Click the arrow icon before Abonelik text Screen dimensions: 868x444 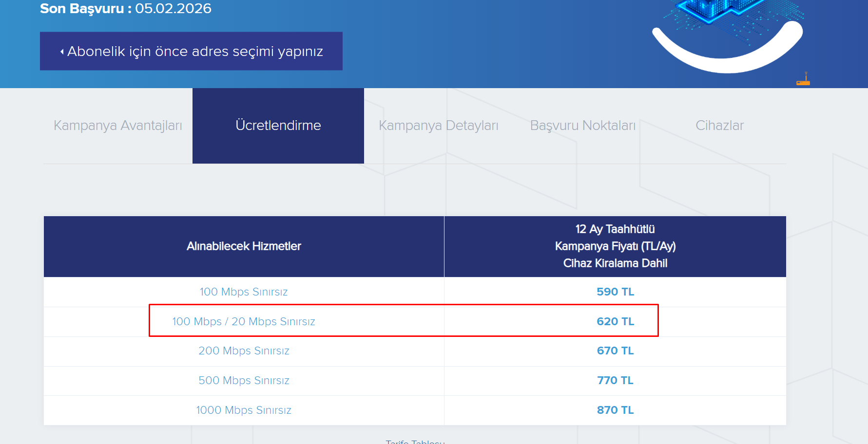(62, 52)
